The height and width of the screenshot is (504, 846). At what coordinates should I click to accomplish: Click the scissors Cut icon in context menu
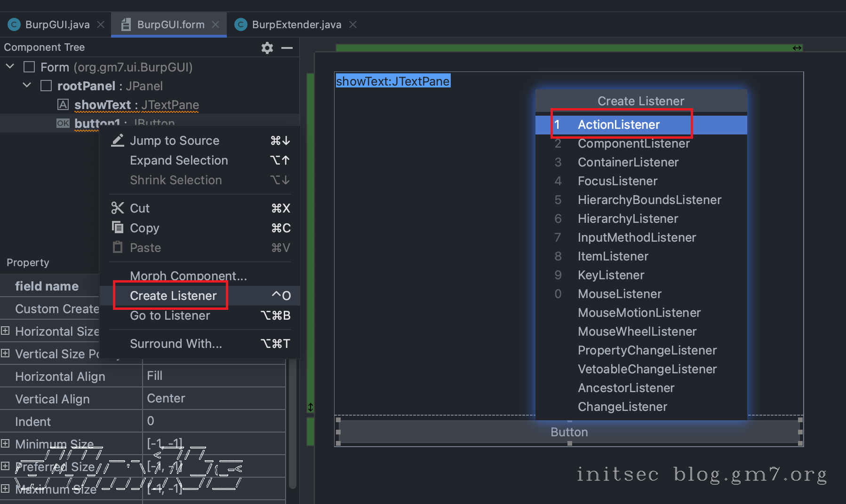[117, 208]
